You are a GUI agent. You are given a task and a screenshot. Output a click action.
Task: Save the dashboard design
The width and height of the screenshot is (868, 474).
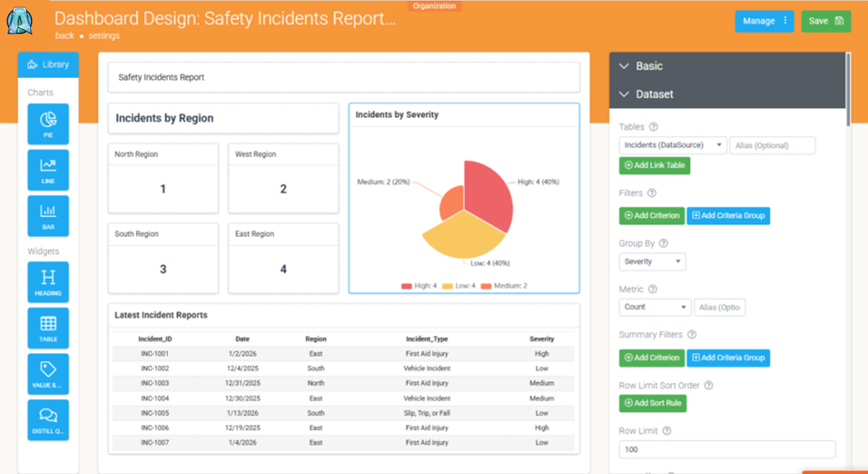click(x=826, y=21)
